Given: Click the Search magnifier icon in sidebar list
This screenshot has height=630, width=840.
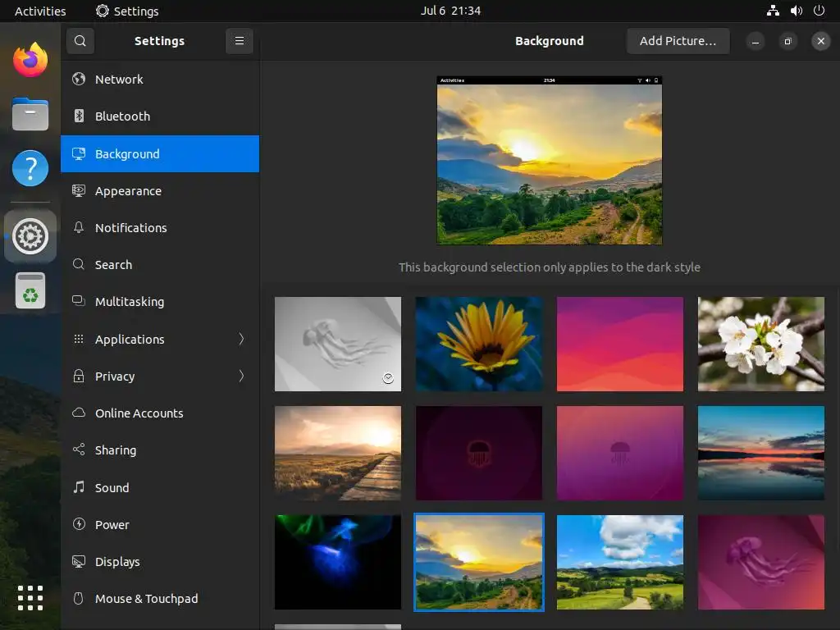Looking at the screenshot, I should click(x=79, y=264).
